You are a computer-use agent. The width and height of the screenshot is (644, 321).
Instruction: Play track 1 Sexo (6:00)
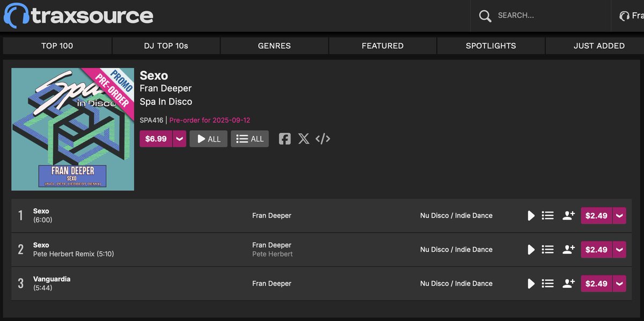pyautogui.click(x=531, y=216)
